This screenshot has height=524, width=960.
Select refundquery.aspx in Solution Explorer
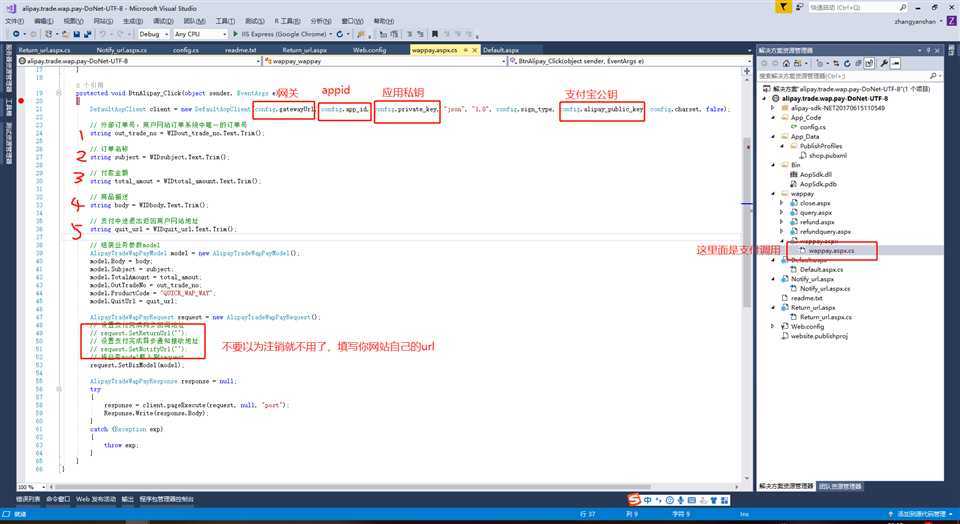[x=825, y=231]
